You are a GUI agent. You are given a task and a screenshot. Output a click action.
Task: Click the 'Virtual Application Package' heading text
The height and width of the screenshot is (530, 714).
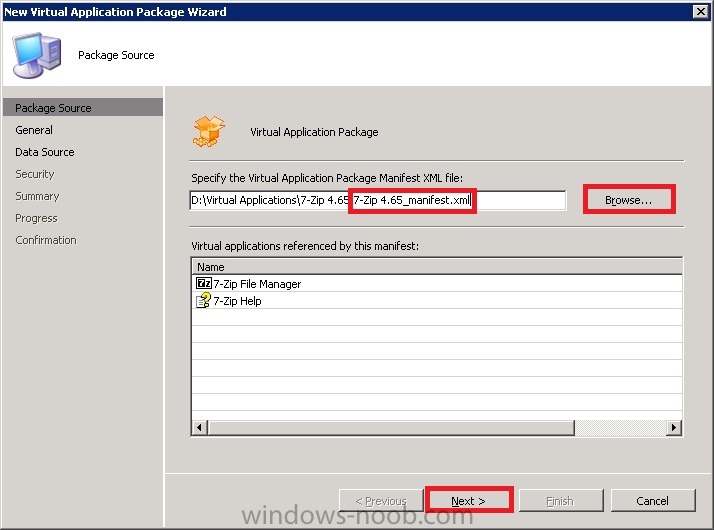pos(314,132)
